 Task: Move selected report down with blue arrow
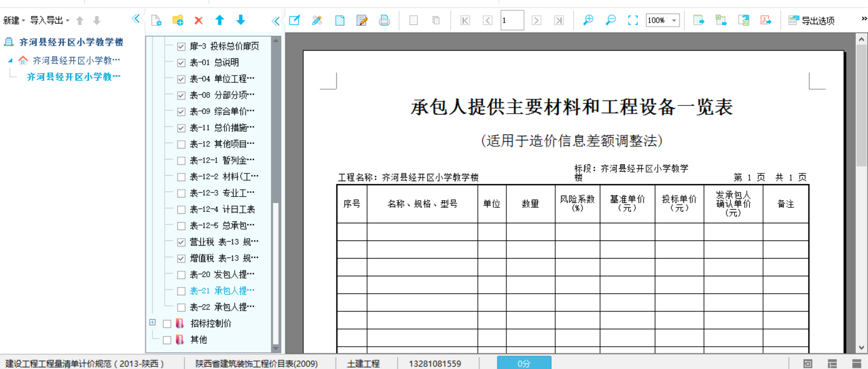click(x=240, y=20)
